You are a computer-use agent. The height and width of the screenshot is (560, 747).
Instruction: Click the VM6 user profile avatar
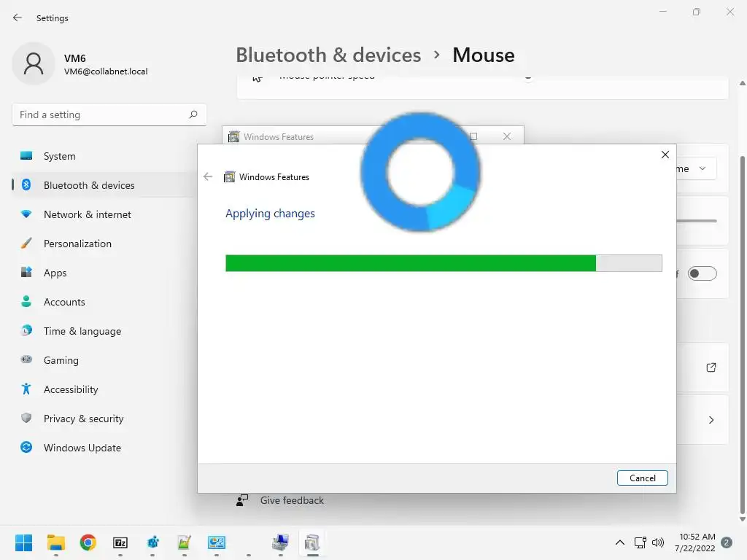click(x=34, y=63)
